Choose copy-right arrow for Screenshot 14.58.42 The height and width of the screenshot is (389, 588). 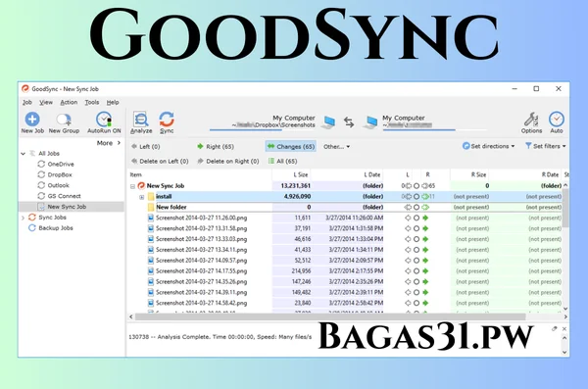tap(425, 303)
